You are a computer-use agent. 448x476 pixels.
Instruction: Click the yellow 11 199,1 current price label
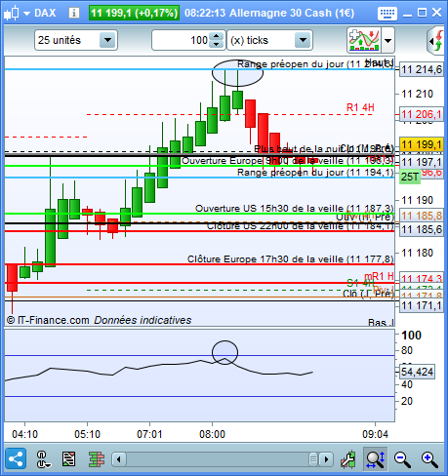point(422,144)
